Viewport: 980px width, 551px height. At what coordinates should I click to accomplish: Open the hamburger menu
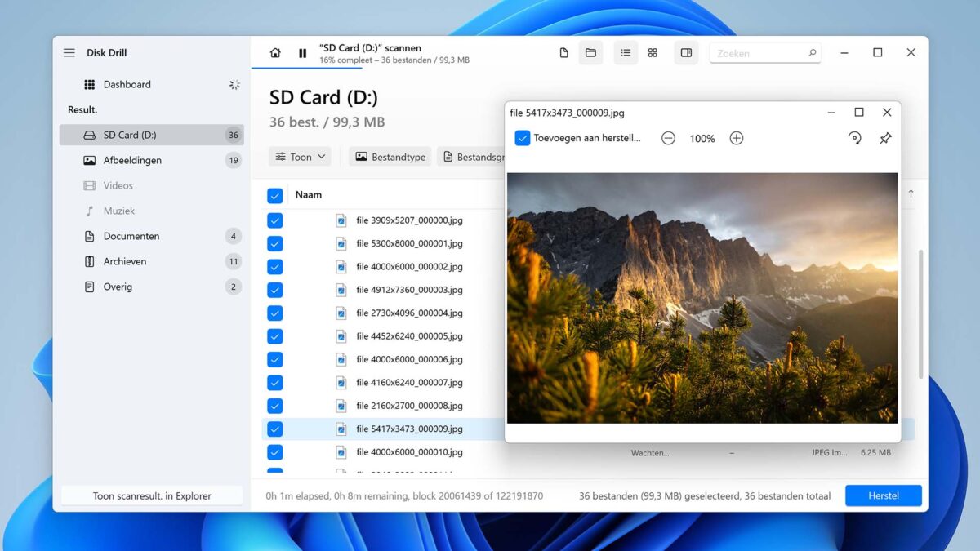tap(69, 53)
